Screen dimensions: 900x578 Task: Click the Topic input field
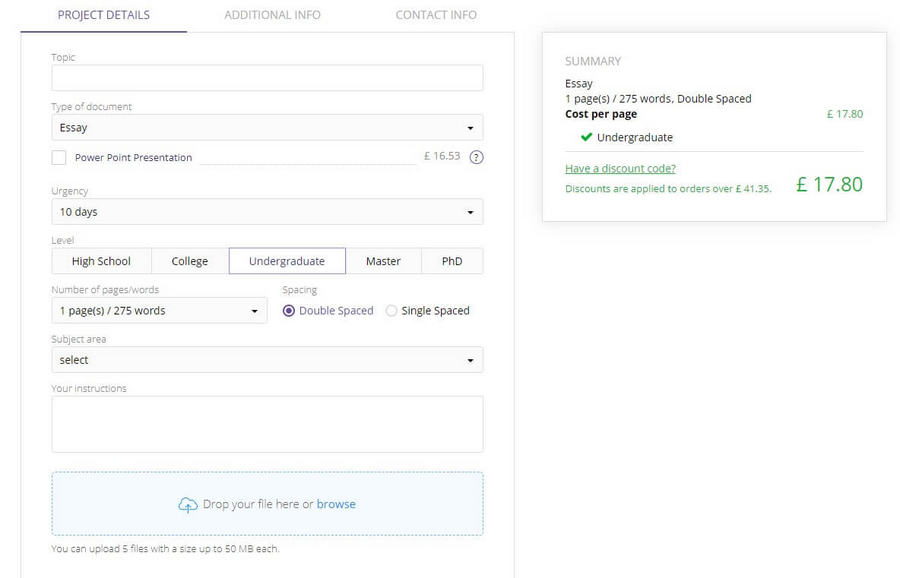point(266,78)
